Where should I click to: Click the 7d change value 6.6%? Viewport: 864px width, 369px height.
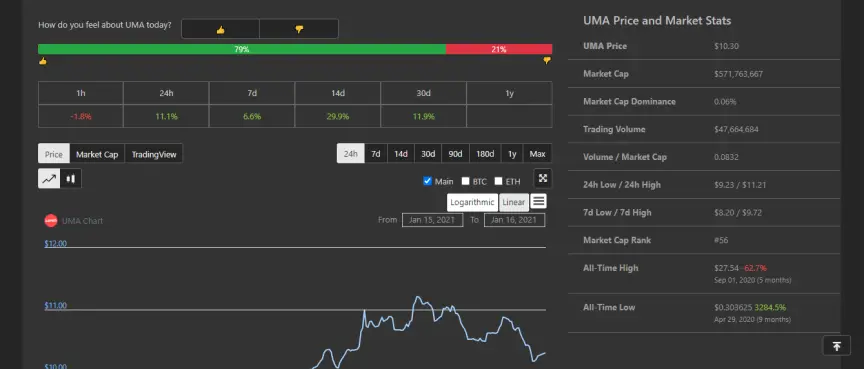coord(252,117)
